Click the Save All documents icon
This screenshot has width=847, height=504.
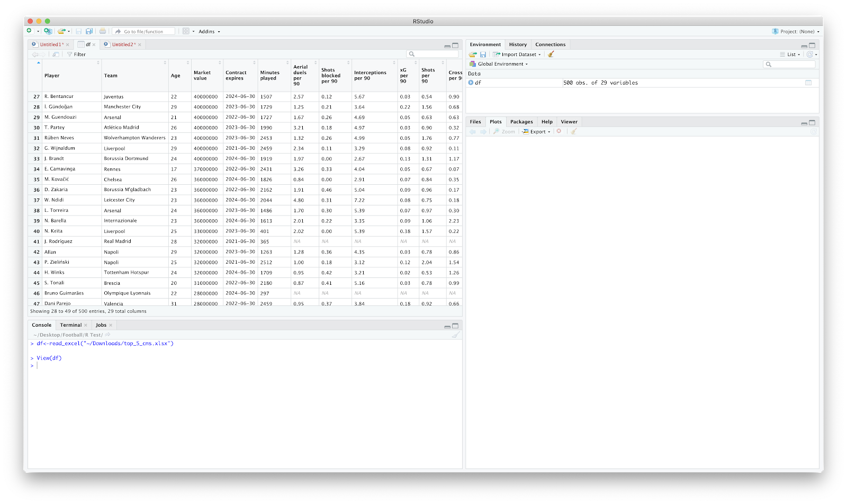[89, 31]
